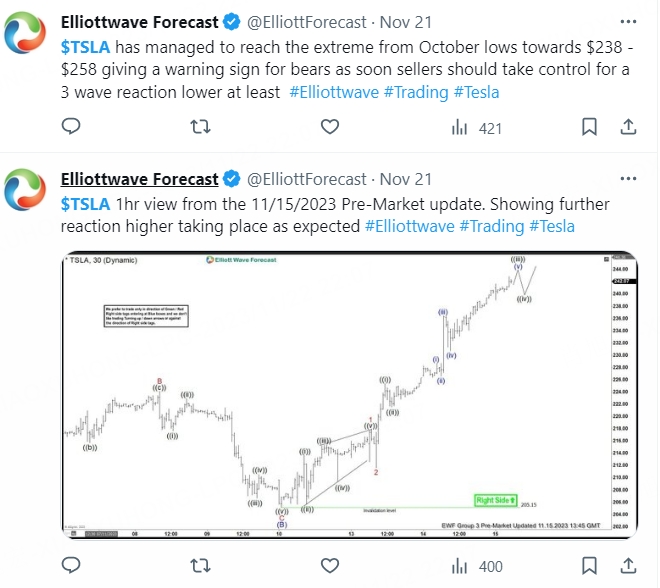
Task: Reply to the first TSLA tweet
Action: (x=71, y=127)
